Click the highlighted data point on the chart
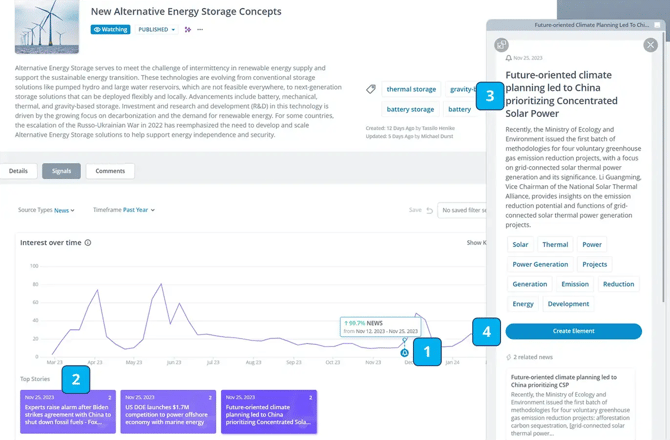 (x=404, y=352)
